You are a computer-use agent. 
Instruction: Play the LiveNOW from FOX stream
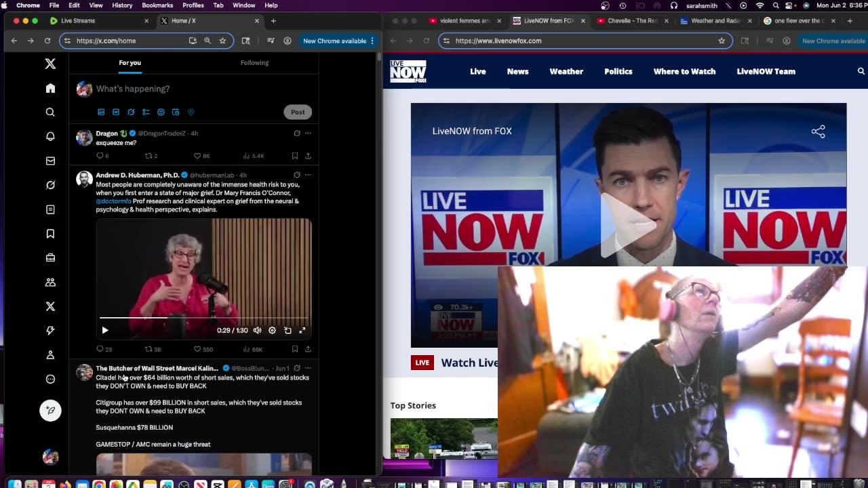click(x=628, y=225)
